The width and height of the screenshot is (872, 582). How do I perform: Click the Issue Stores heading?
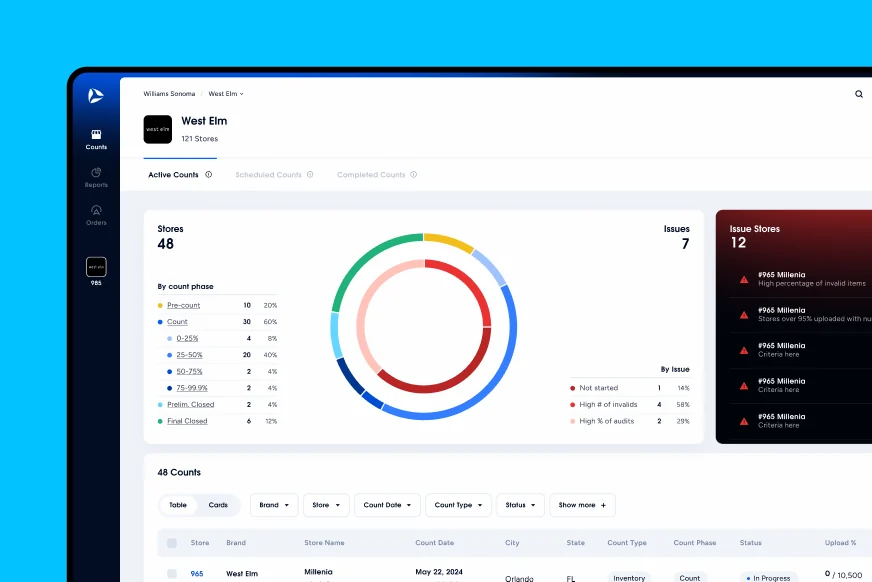tap(755, 229)
